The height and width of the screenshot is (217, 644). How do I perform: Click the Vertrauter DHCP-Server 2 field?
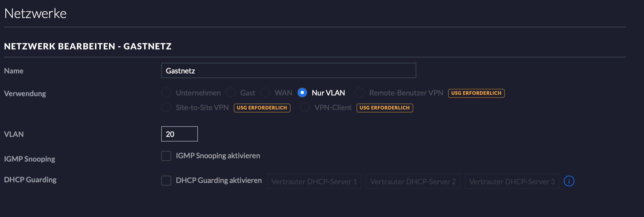click(x=413, y=181)
